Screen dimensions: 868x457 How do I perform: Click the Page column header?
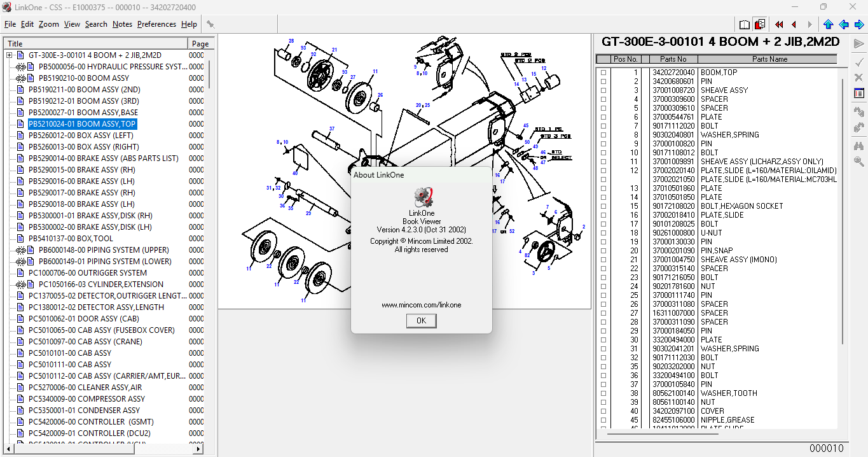[200, 44]
